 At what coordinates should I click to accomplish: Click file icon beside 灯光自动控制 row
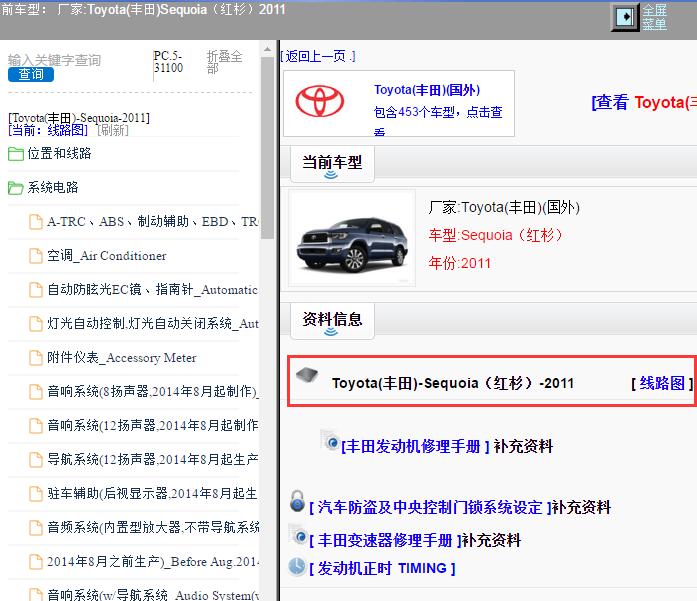[x=36, y=324]
